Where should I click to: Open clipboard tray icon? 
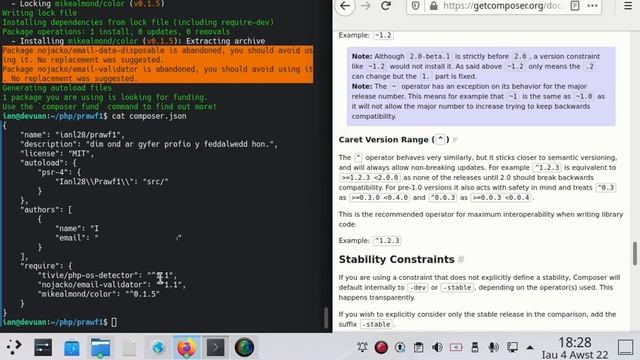[x=418, y=347]
